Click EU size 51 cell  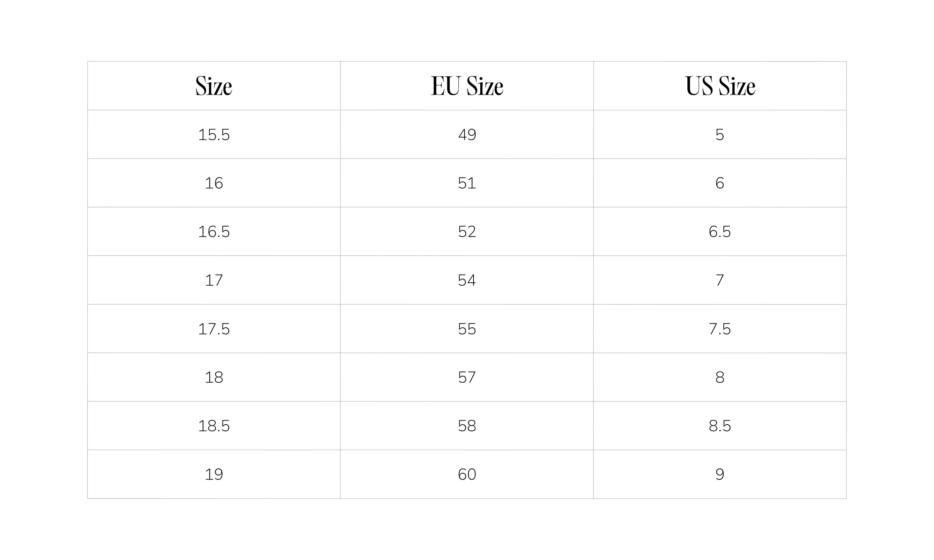click(467, 183)
